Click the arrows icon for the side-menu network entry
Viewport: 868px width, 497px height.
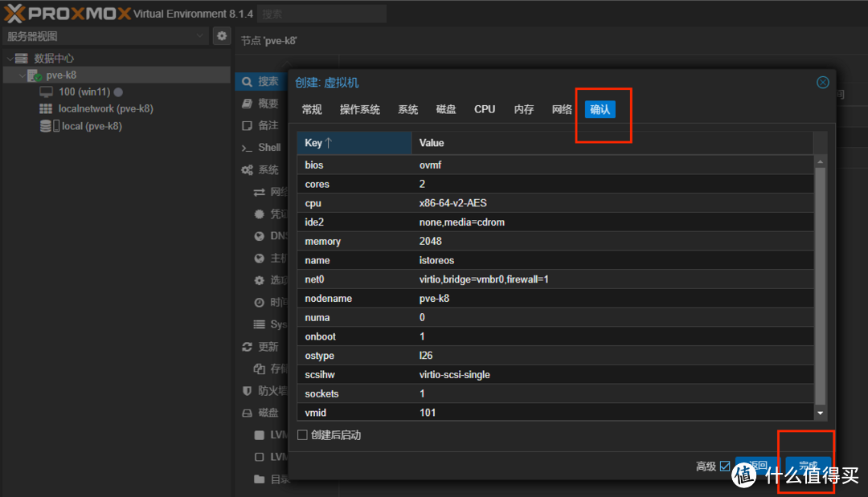click(x=259, y=192)
